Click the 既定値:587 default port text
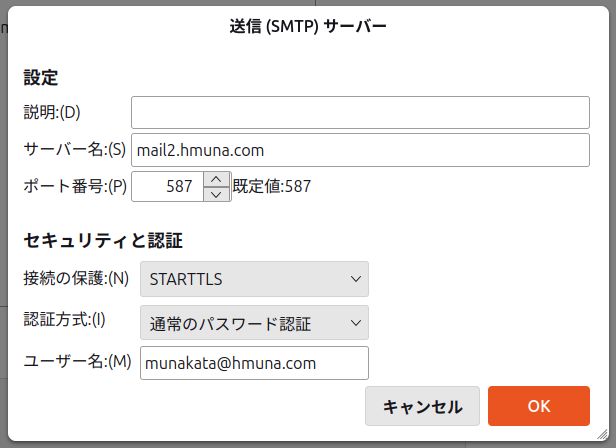Screen dimensions: 616x448 tap(272, 186)
